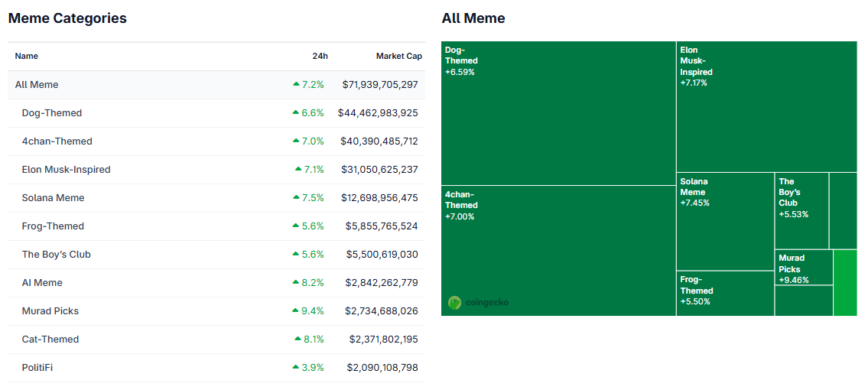The width and height of the screenshot is (868, 390).
Task: Click the Murad Picks treemap tile
Action: [x=804, y=267]
